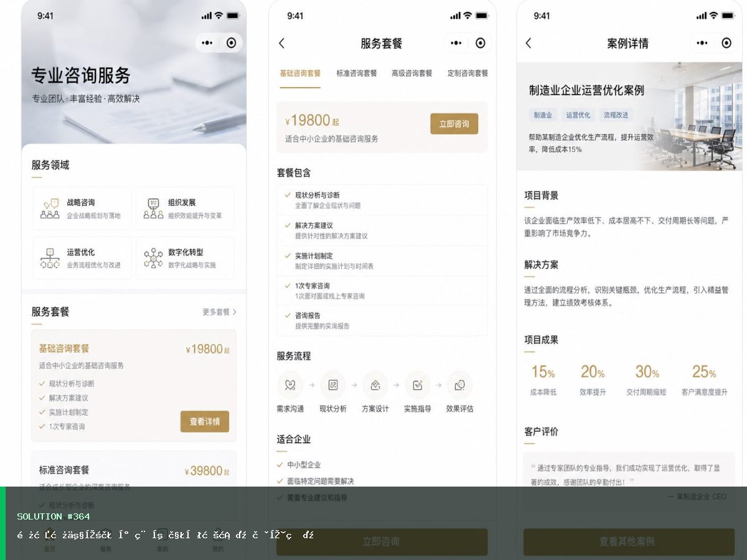Tap the Wi-Fi icon on the 服务套餐 screen
Screen dimensions: 747x560
pyautogui.click(x=467, y=16)
